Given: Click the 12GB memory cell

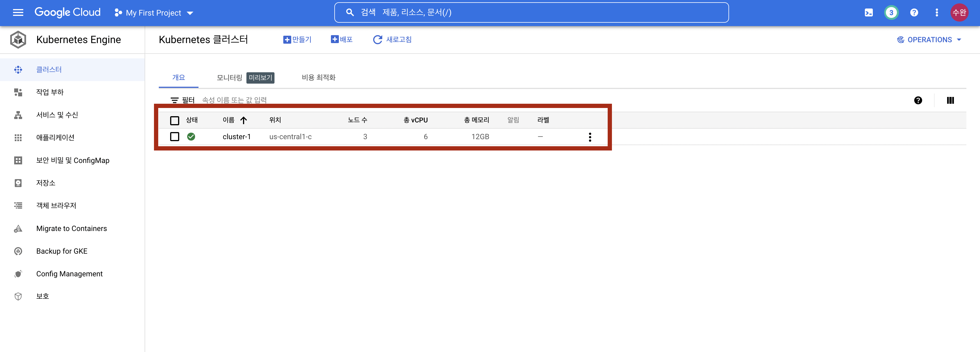Looking at the screenshot, I should point(480,137).
